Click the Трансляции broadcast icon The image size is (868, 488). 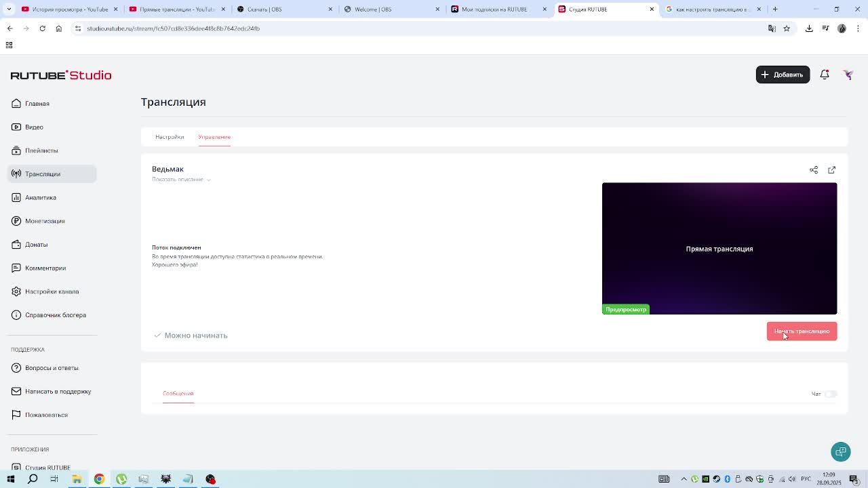16,174
